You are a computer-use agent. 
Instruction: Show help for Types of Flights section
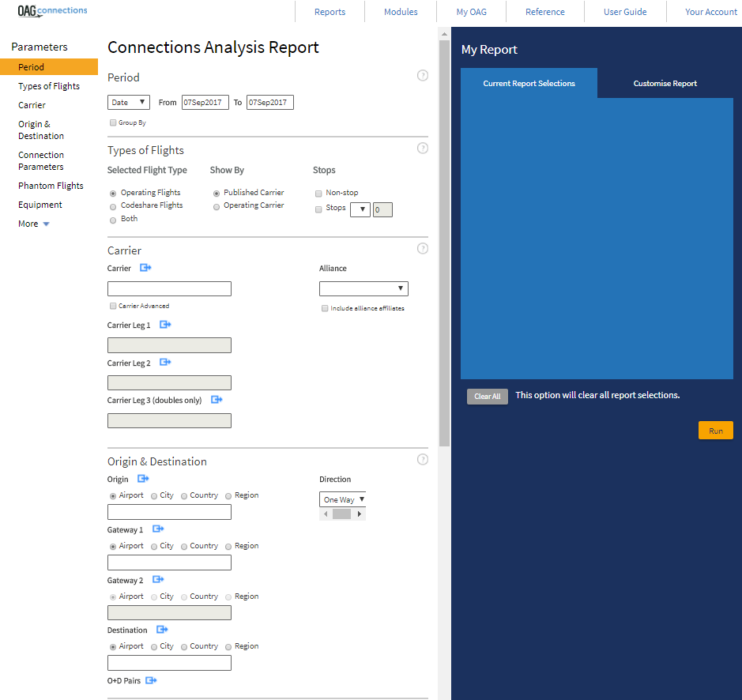tap(423, 149)
